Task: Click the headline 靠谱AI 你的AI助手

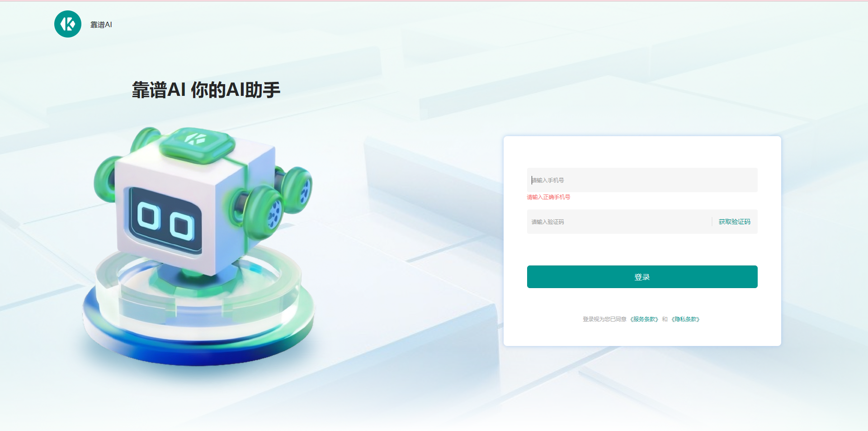Action: pos(206,90)
